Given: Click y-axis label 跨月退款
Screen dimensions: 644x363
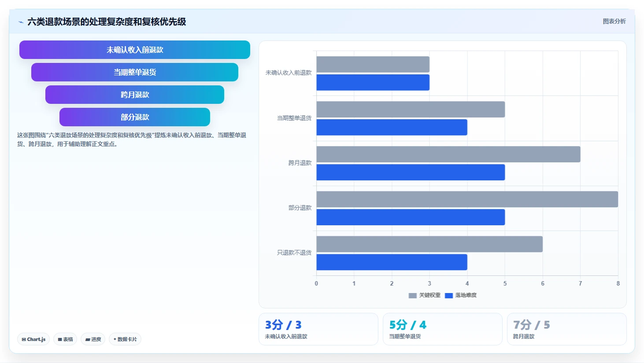Looking at the screenshot, I should pyautogui.click(x=300, y=163).
